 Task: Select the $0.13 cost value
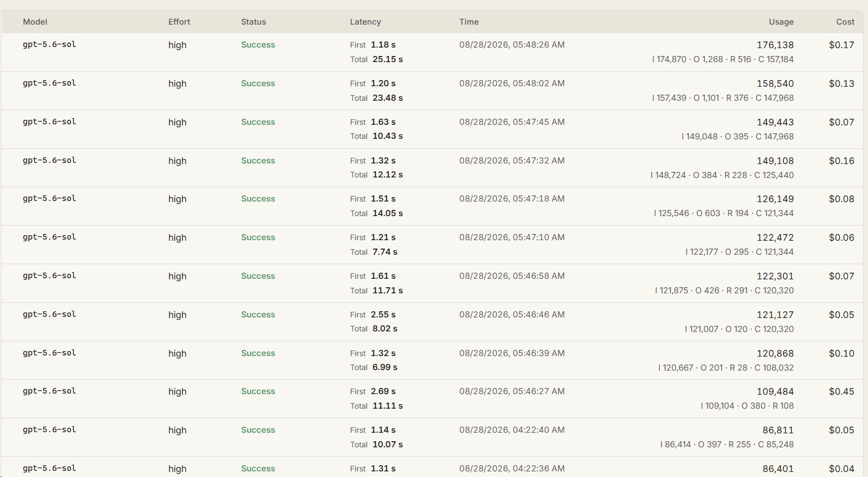coord(842,83)
